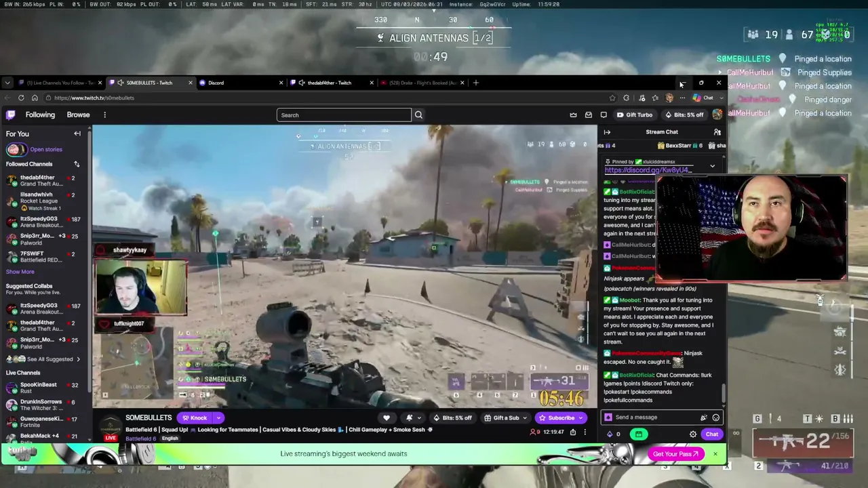Screen dimensions: 868x488
Task: Open the Bits cheer icon in chat input
Action: (x=703, y=418)
